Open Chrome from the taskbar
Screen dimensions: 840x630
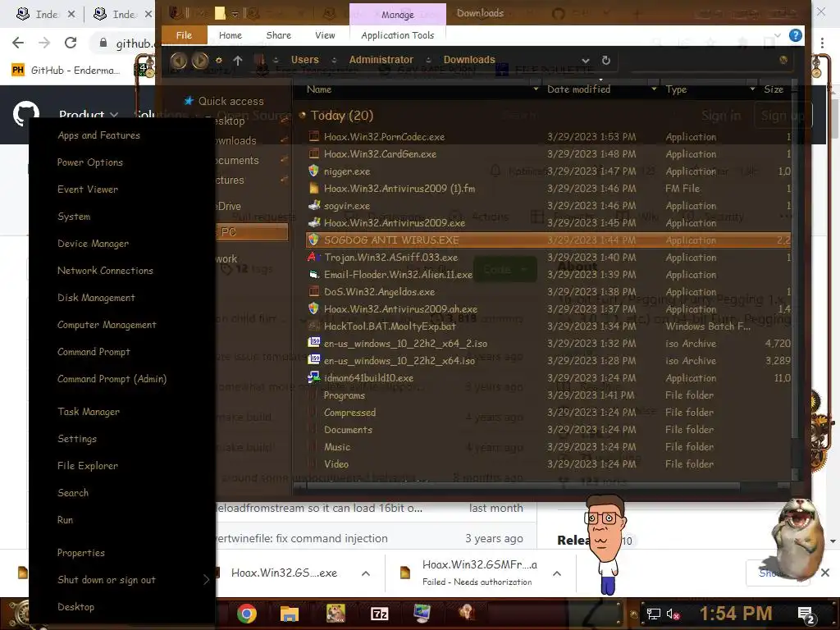[x=247, y=614]
